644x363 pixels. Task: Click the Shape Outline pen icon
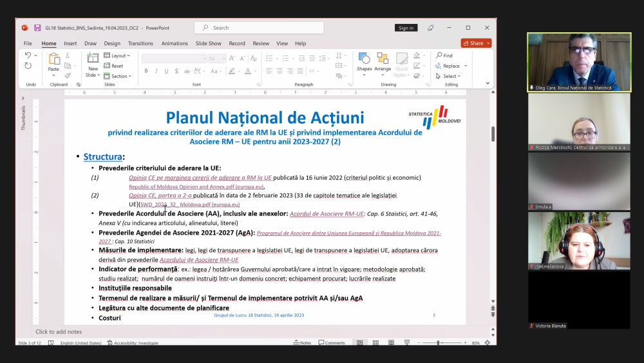[x=417, y=66]
